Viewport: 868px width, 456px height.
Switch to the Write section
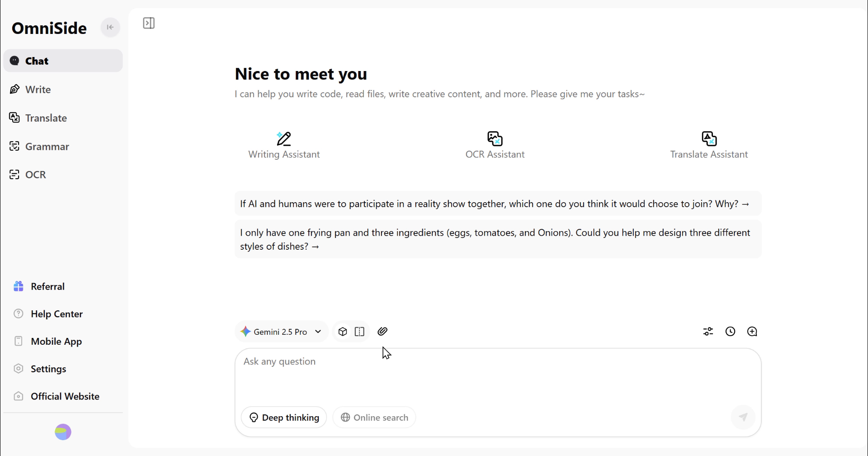(38, 90)
